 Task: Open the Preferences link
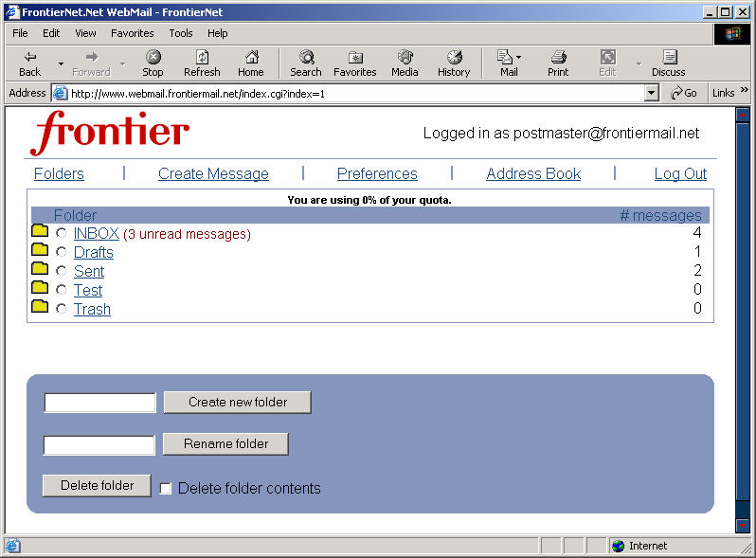(x=377, y=173)
